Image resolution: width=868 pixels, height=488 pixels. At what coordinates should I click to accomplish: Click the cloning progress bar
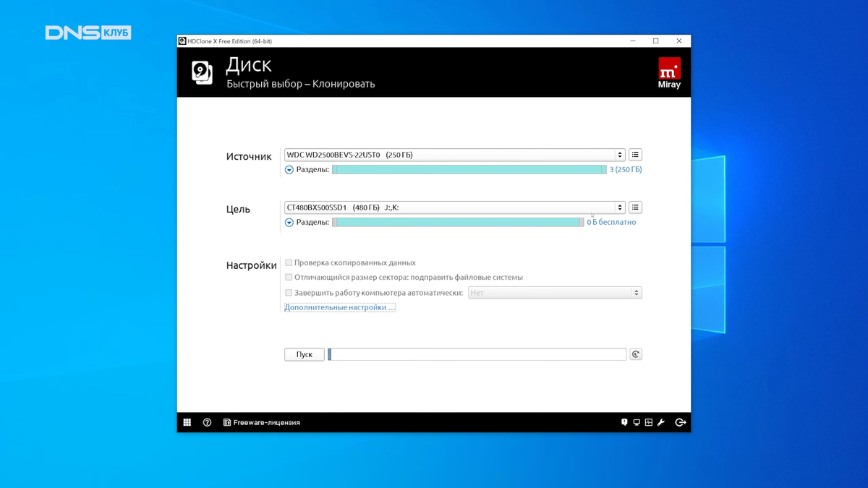(477, 354)
